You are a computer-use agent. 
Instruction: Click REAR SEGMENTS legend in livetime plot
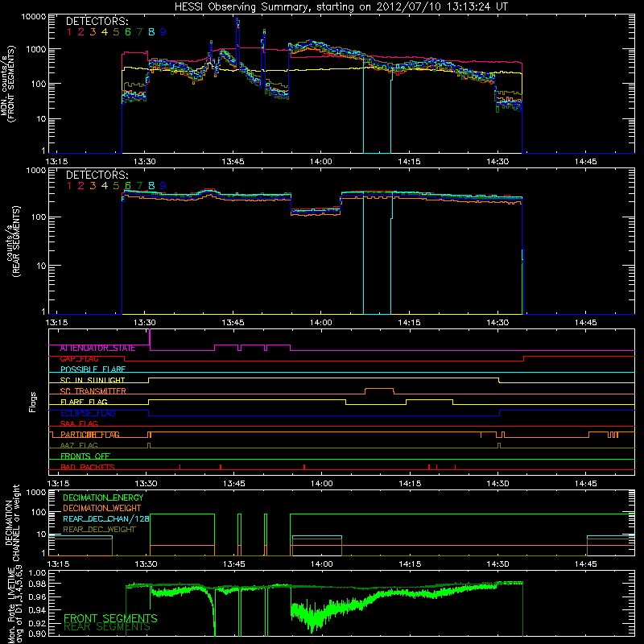(x=107, y=627)
